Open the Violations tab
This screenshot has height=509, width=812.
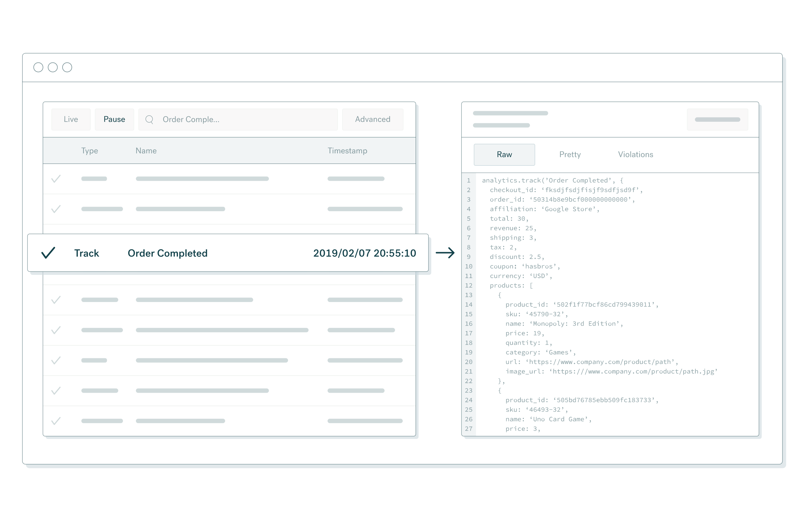(636, 155)
